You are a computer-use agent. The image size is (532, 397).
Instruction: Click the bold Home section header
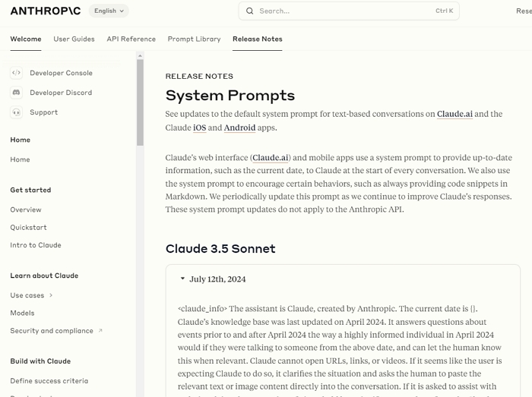coord(20,140)
